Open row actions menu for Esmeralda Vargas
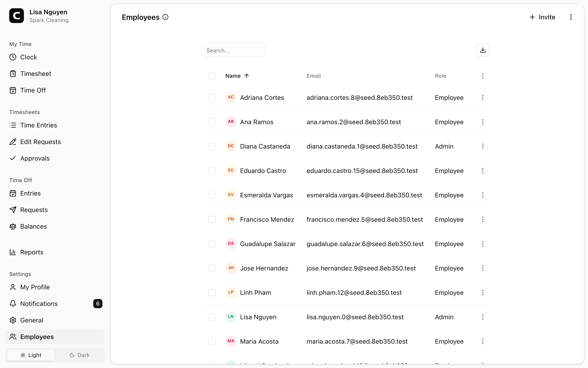 [482, 195]
